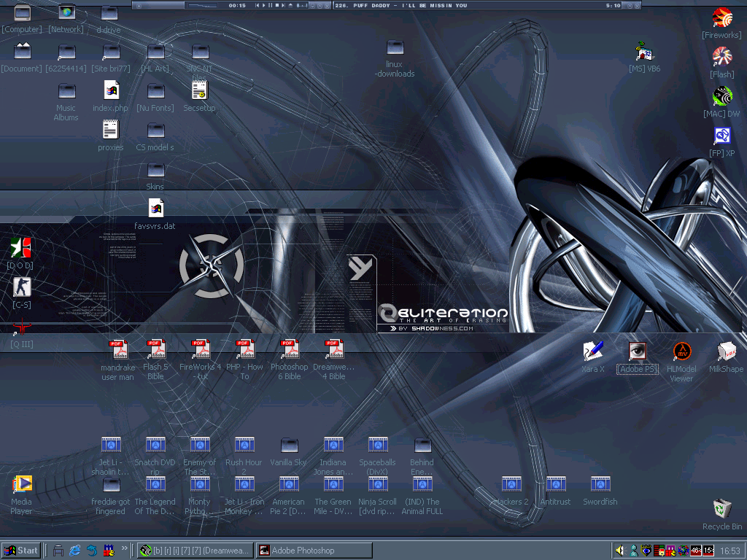Viewport: 747px width, 560px height.
Task: Open the Skins folder
Action: click(155, 176)
